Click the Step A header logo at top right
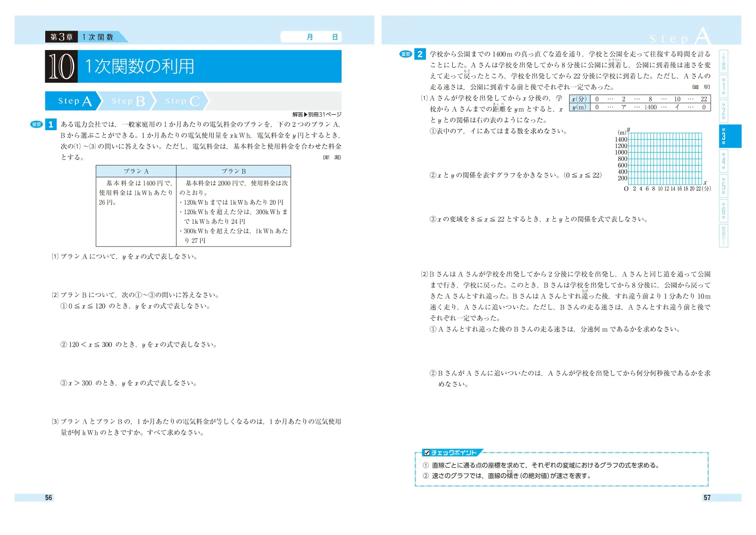The image size is (756, 535). [680, 36]
